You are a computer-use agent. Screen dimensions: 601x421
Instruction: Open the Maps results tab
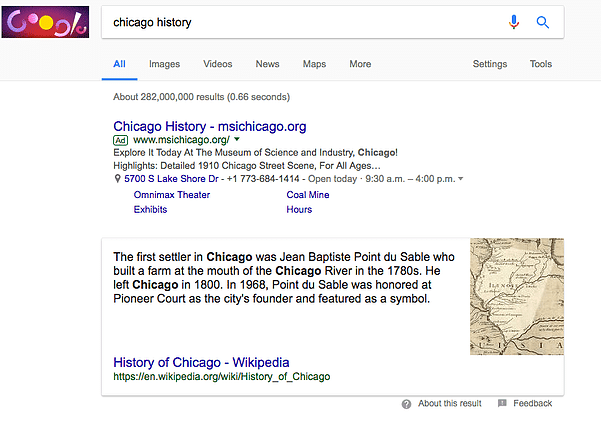coord(314,64)
